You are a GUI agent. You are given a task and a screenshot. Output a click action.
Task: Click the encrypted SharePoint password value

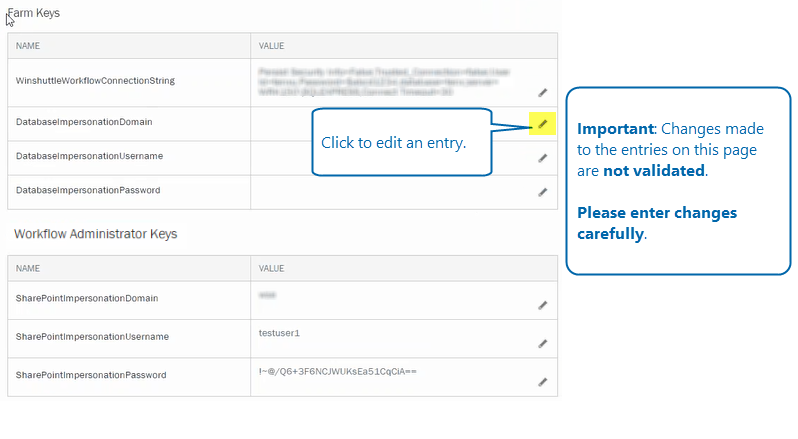pos(337,371)
